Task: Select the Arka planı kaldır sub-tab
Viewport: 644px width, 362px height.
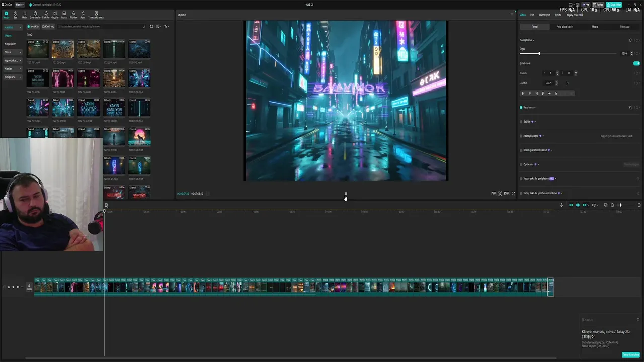Action: click(565, 27)
